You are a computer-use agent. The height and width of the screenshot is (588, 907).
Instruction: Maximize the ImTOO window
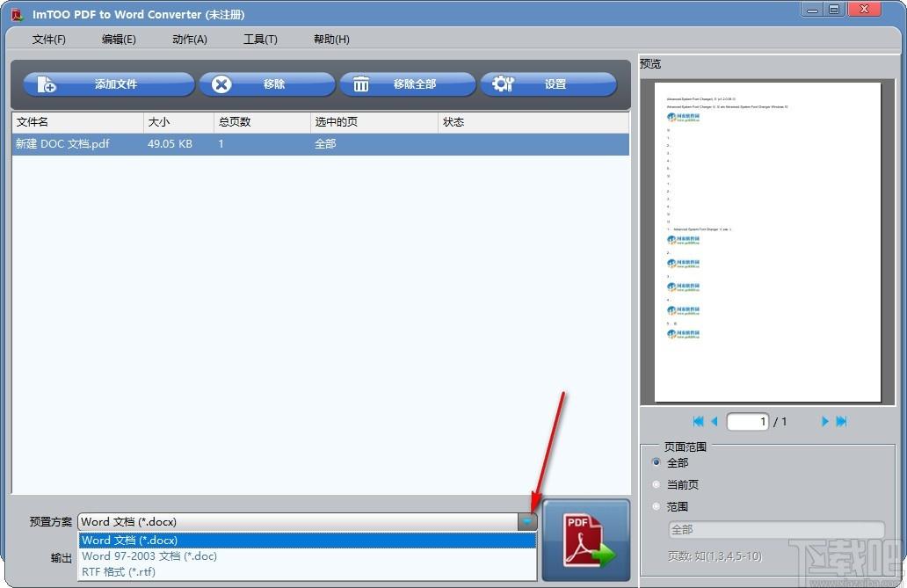click(x=834, y=10)
